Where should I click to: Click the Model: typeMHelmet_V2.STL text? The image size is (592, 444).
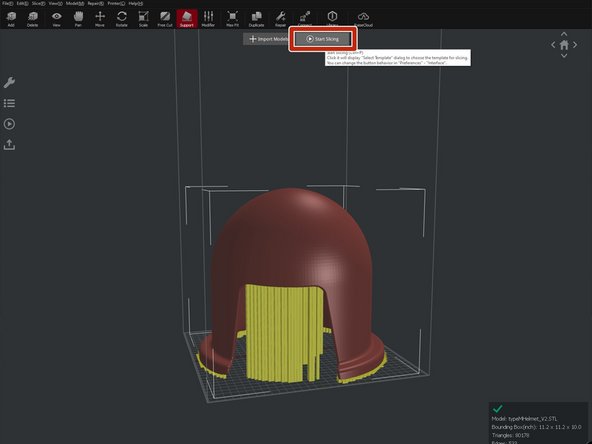coord(524,419)
